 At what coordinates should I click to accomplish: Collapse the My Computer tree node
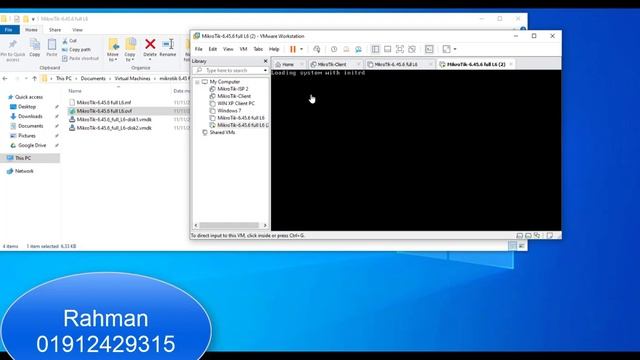click(x=197, y=82)
